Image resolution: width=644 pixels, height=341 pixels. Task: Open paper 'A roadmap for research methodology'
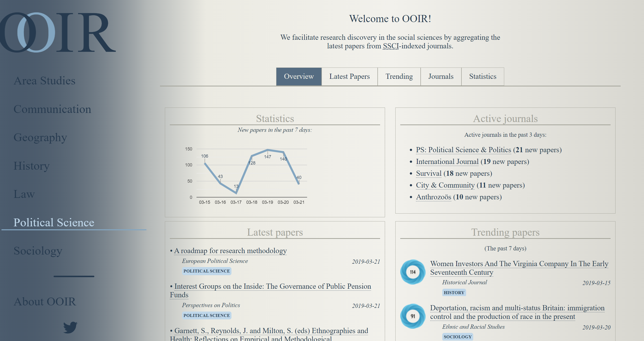tap(230, 251)
